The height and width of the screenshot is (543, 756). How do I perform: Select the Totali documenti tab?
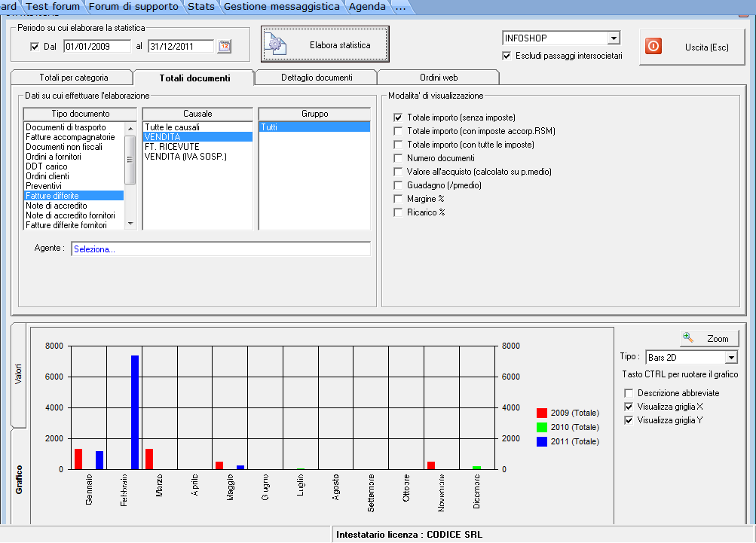194,78
